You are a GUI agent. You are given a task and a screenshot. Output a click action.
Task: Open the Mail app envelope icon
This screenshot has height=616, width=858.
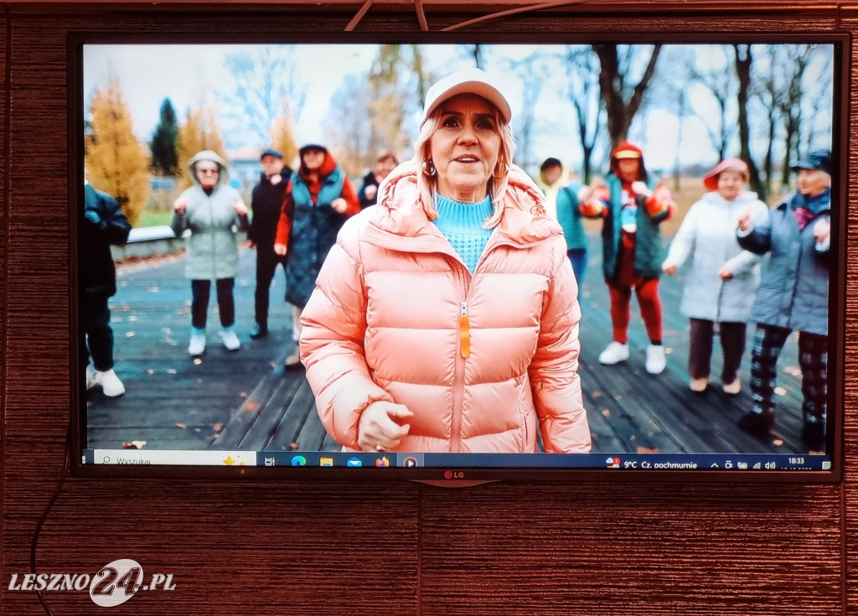click(x=354, y=462)
